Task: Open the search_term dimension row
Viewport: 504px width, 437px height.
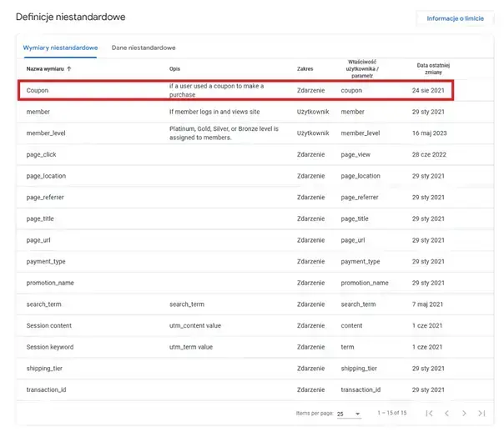Action: click(x=43, y=304)
